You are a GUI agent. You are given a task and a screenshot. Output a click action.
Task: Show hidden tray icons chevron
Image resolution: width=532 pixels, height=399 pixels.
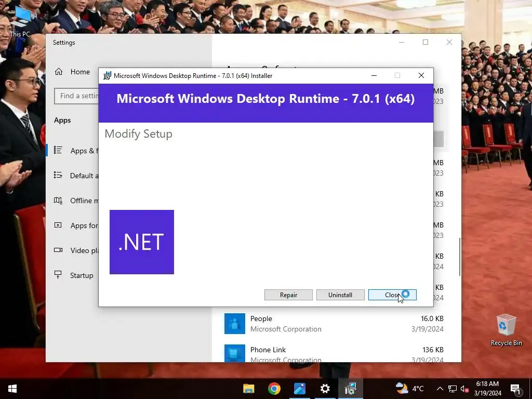click(x=440, y=389)
